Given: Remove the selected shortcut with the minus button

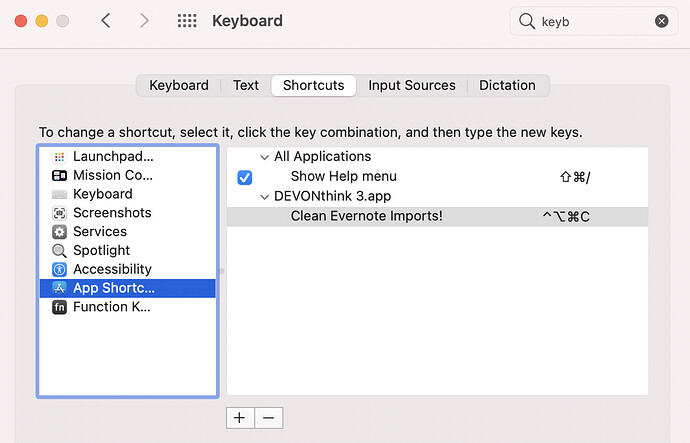Looking at the screenshot, I should (x=269, y=417).
